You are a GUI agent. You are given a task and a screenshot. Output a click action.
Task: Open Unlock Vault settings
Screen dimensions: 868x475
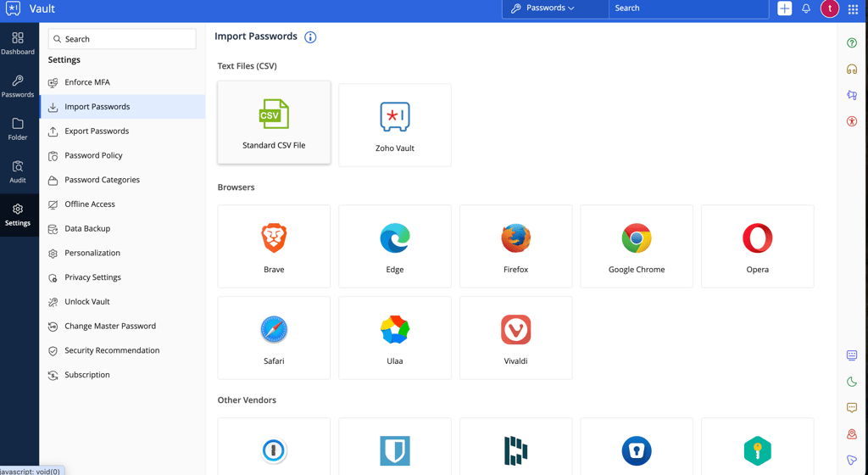pyautogui.click(x=122, y=302)
